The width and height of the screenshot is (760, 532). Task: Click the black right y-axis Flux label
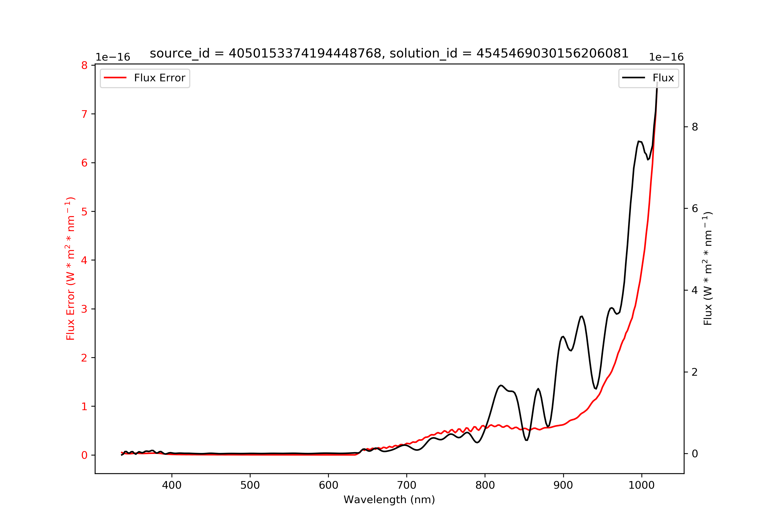(x=707, y=269)
